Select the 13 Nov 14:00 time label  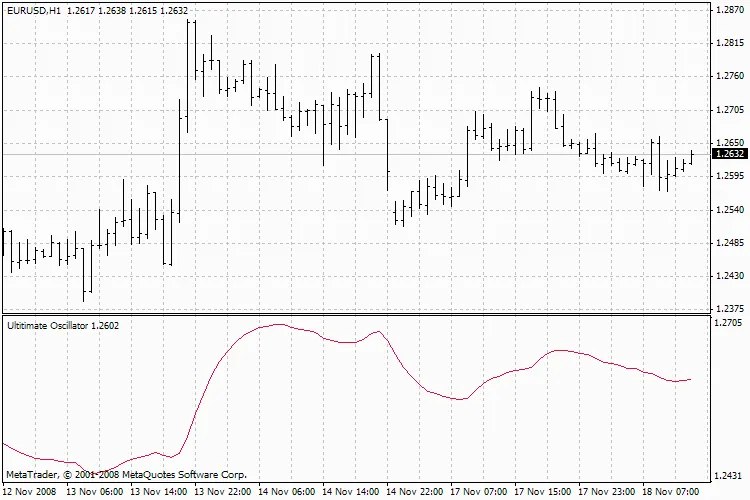161,492
